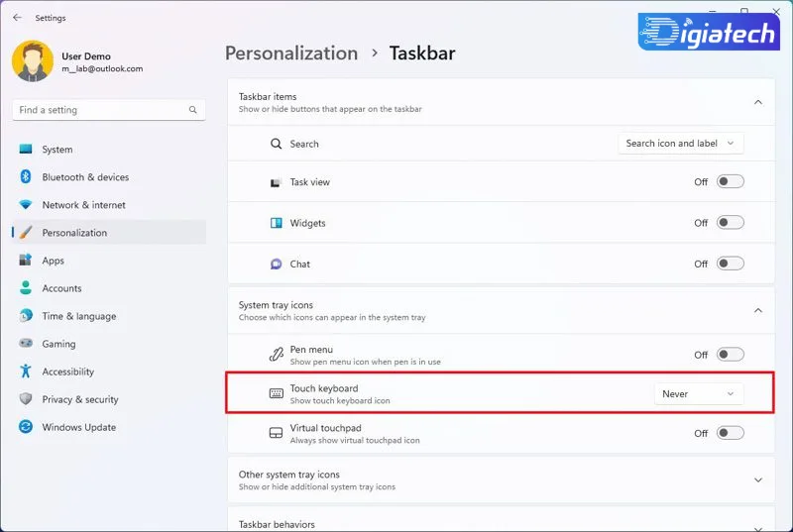Click the Virtual touchpad icon
This screenshot has height=532, width=793.
(277, 433)
